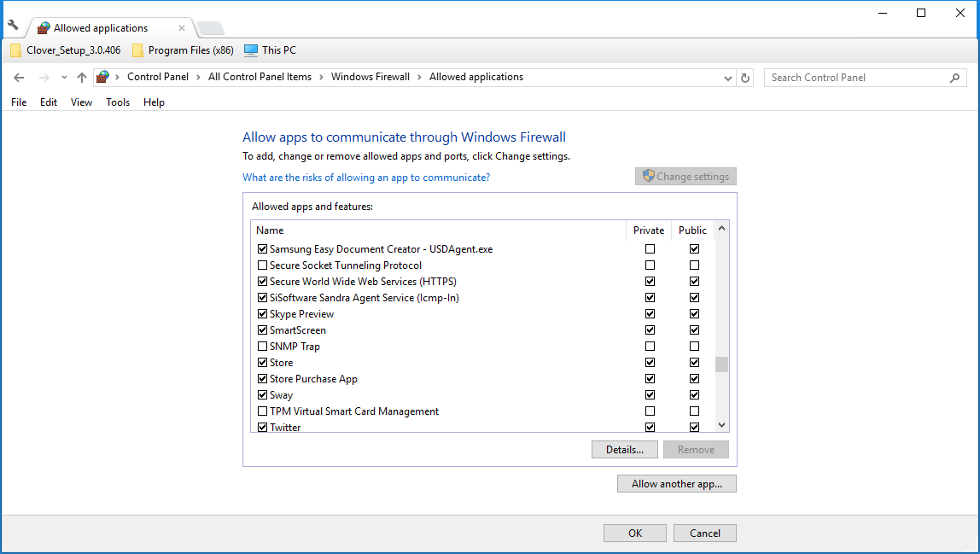Screen dimensions: 980x554
Task: Enable SNMP Trap name checkbox
Action: pyautogui.click(x=263, y=347)
